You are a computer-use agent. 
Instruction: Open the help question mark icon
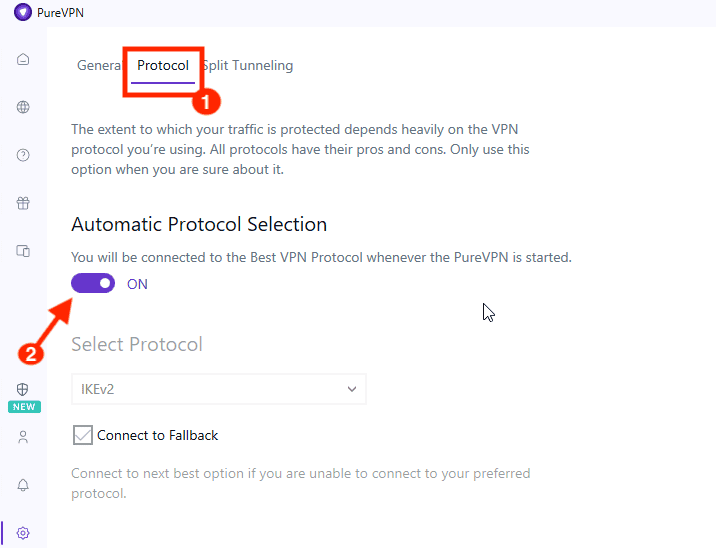(23, 155)
